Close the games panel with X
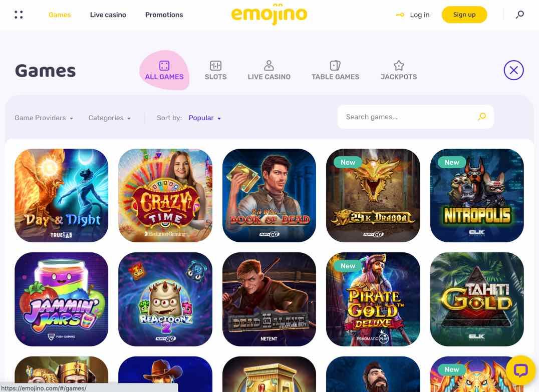The height and width of the screenshot is (392, 539). tap(513, 70)
